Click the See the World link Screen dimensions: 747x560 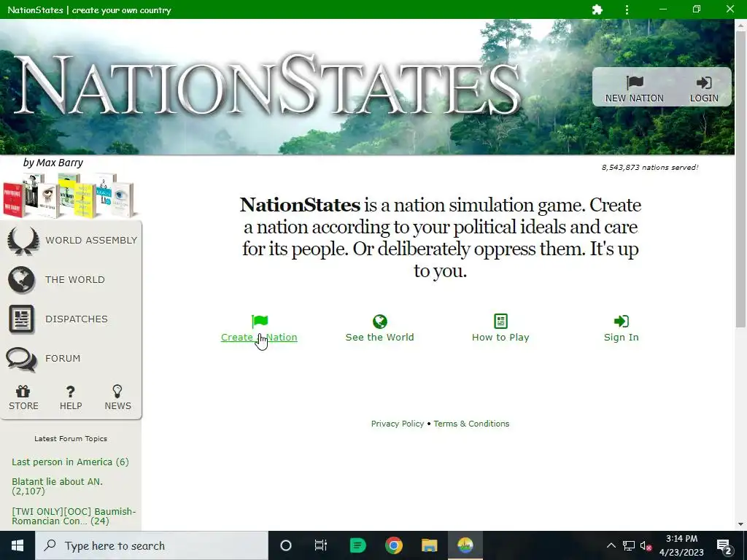pos(379,337)
